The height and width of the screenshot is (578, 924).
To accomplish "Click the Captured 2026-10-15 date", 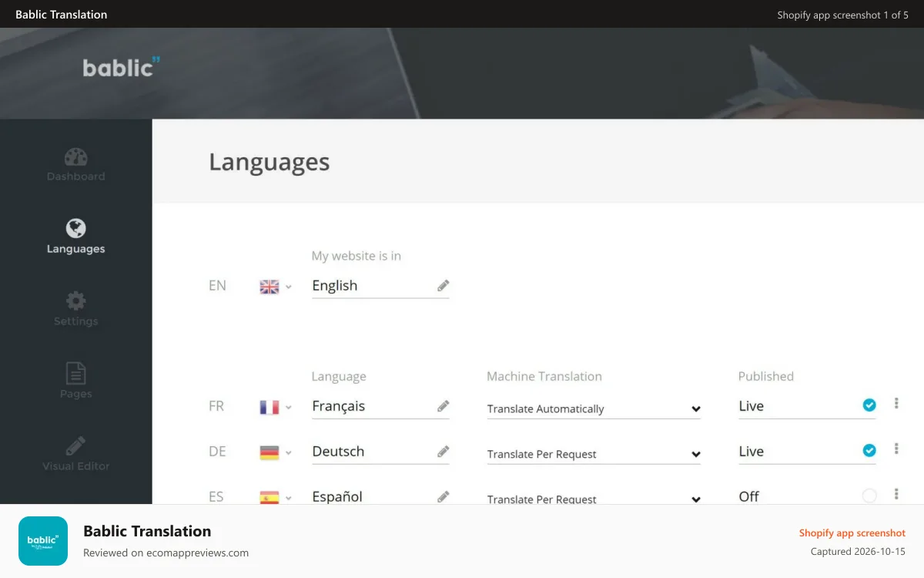I will (x=859, y=552).
